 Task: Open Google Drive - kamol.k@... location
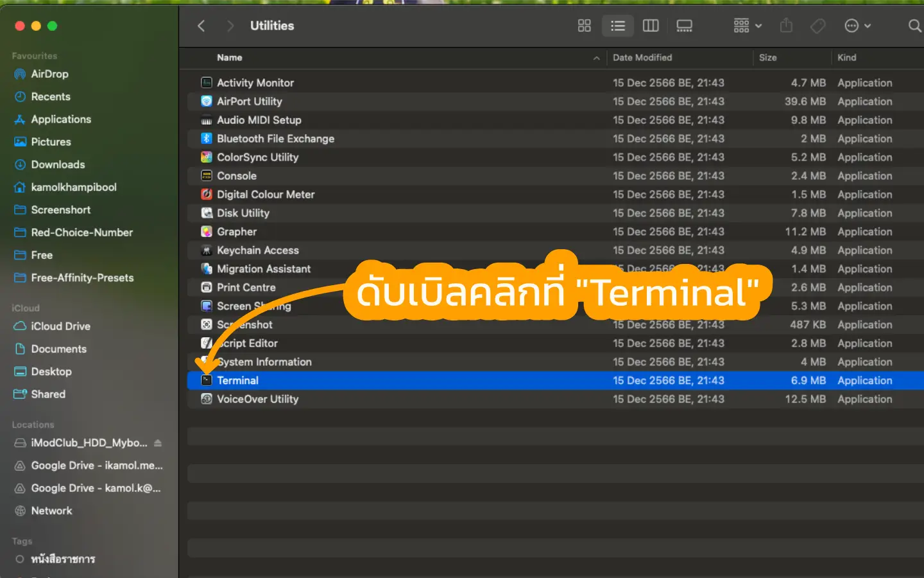(89, 488)
